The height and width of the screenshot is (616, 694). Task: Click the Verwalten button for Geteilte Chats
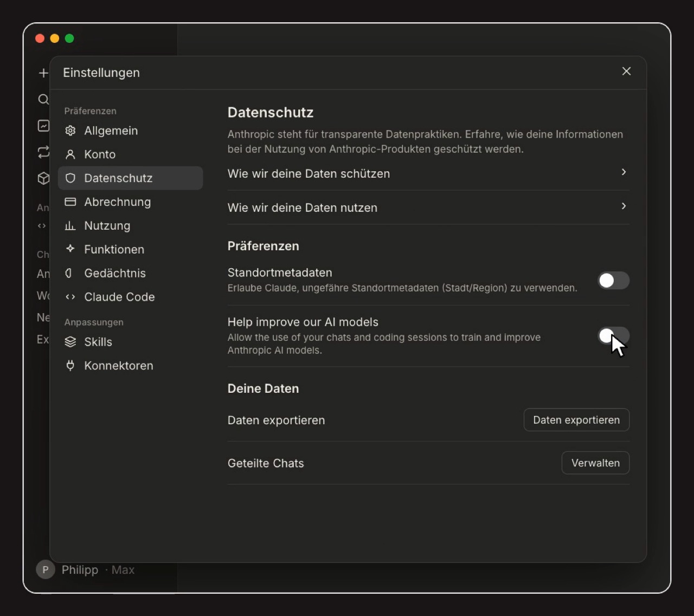point(595,463)
